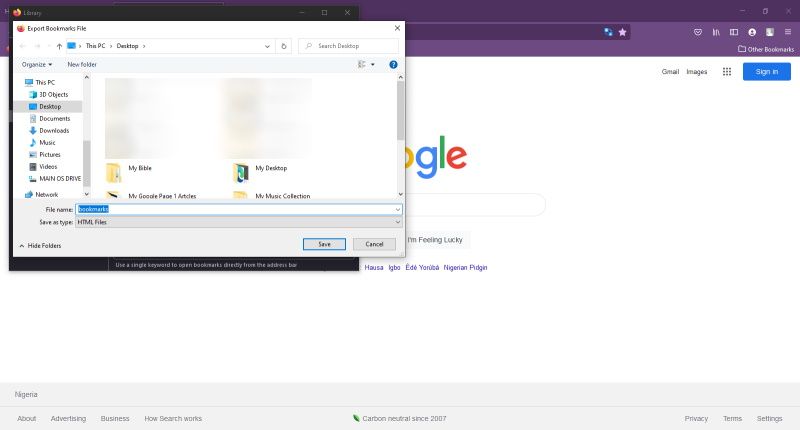This screenshot has width=800, height=430.
Task: Go up one folder level
Action: [x=59, y=46]
